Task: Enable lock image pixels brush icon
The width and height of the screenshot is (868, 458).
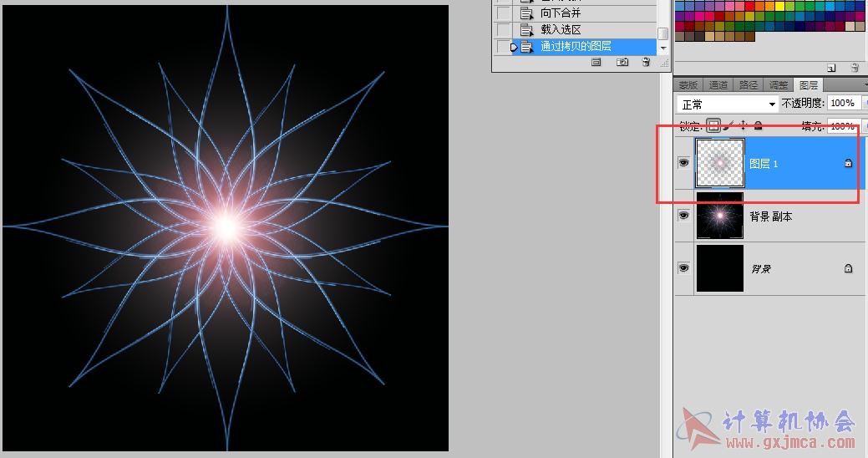Action: pyautogui.click(x=729, y=125)
